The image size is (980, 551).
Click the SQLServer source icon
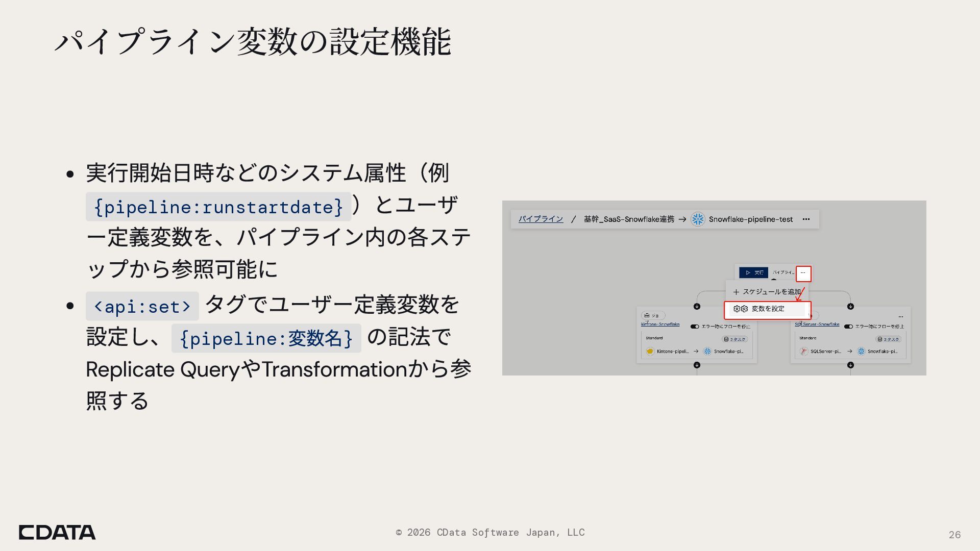point(804,351)
